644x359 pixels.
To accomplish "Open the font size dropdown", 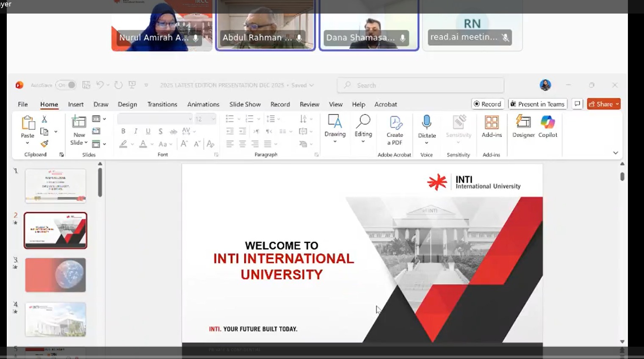I will [213, 119].
